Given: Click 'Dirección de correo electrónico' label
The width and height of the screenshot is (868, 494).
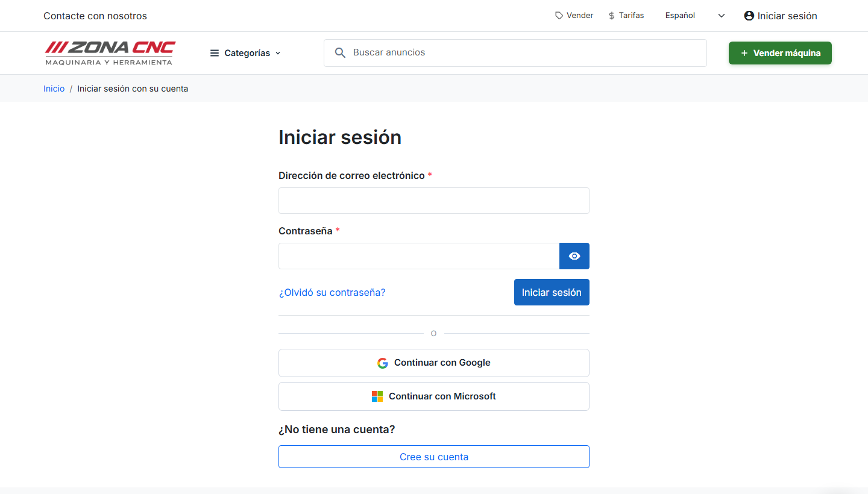Looking at the screenshot, I should pos(351,175).
